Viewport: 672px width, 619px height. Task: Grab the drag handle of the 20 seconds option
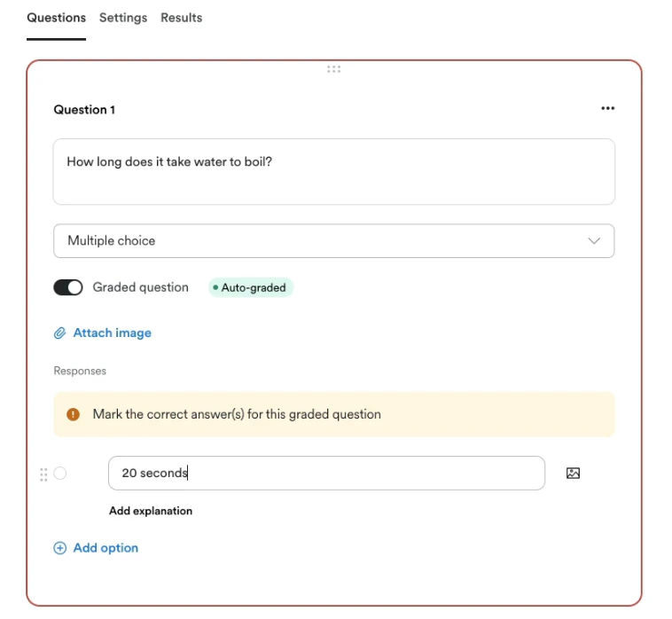(x=43, y=474)
